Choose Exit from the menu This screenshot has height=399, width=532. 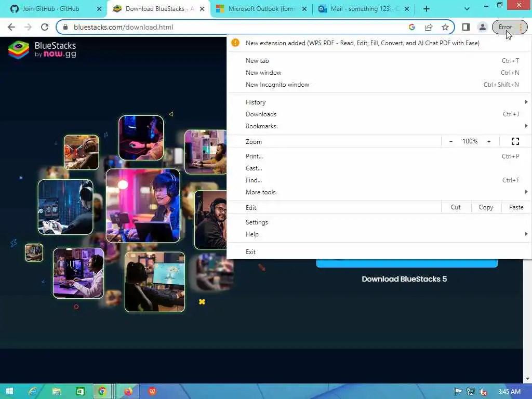point(379,252)
